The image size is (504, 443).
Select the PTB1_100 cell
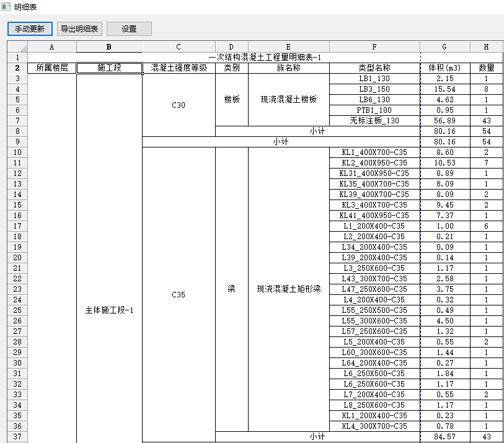(374, 110)
